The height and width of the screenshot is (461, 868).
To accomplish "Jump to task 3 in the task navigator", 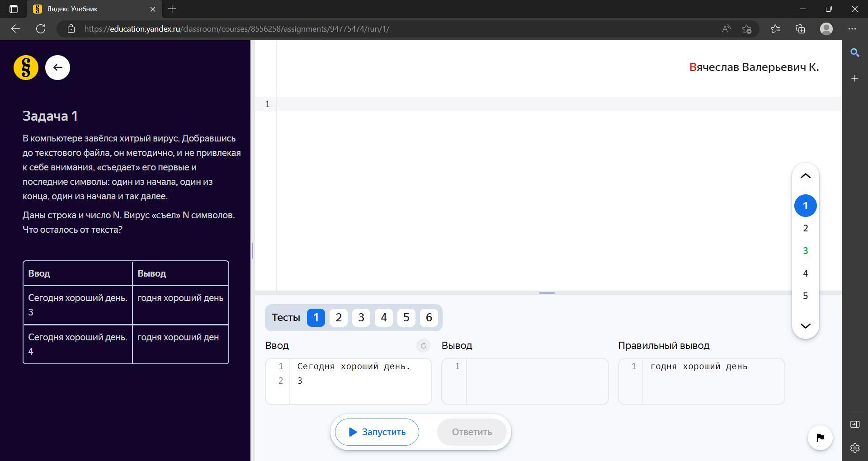I will [x=805, y=251].
